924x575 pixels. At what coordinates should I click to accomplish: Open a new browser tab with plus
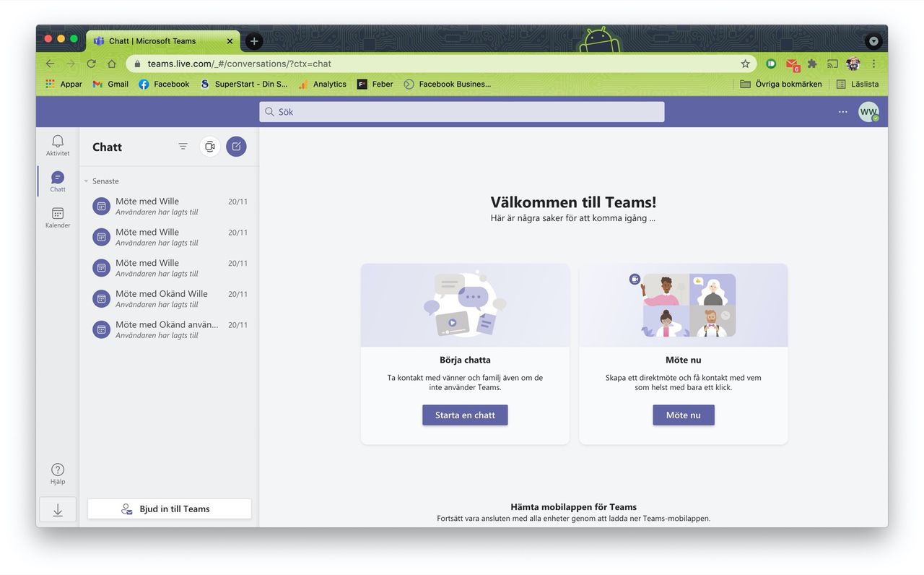point(254,41)
